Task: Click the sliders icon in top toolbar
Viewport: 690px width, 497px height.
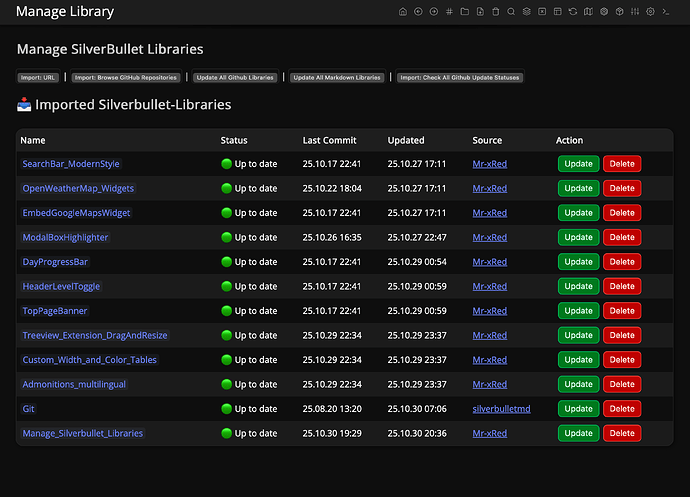Action: [635, 12]
